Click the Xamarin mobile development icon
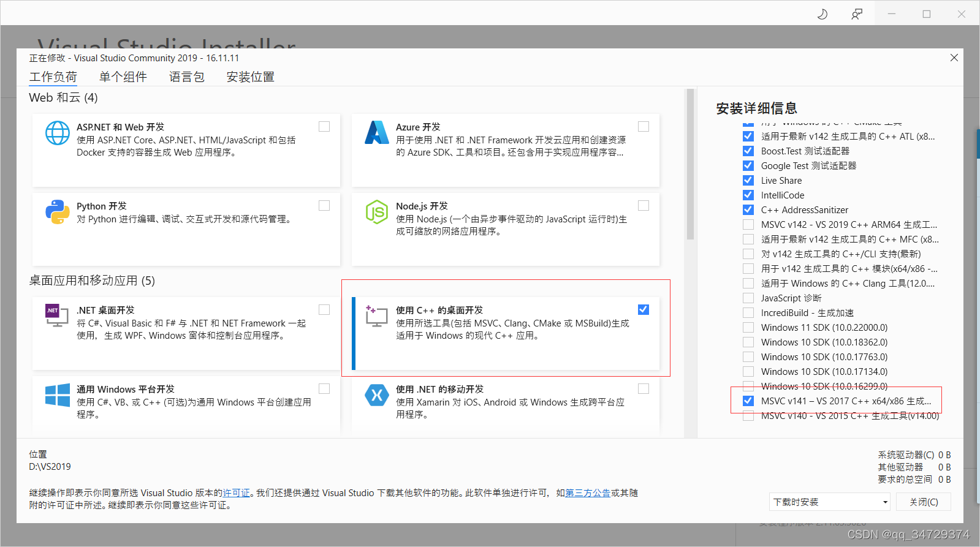 377,395
